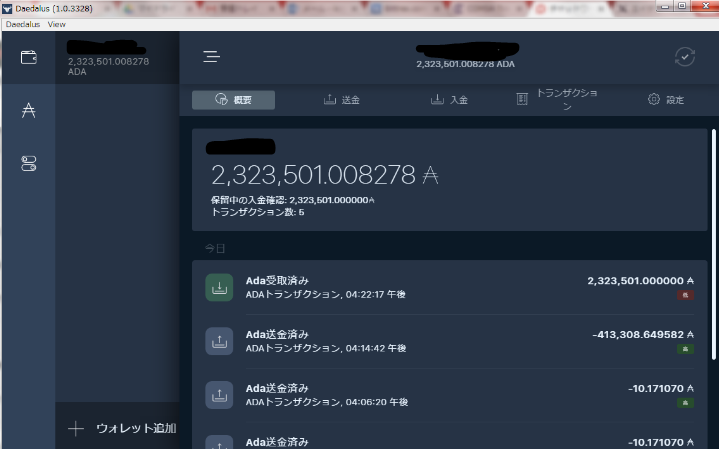Click the 今日 date heading

coord(215,249)
